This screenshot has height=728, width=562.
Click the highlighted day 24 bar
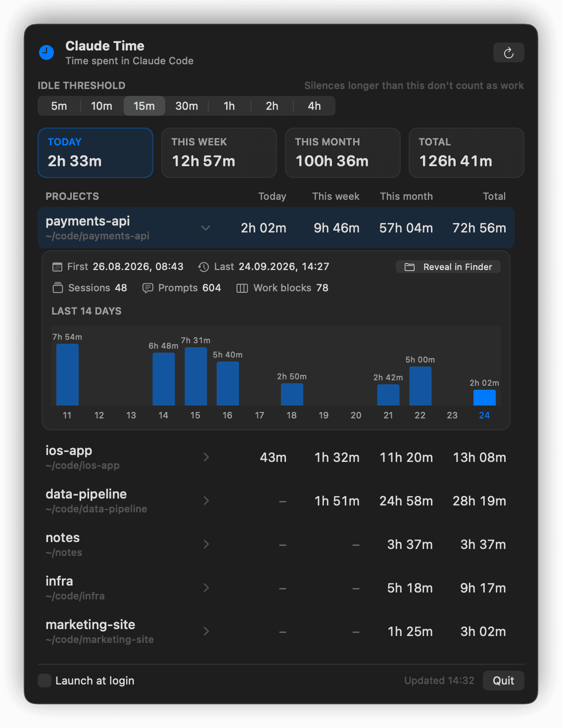(x=484, y=398)
